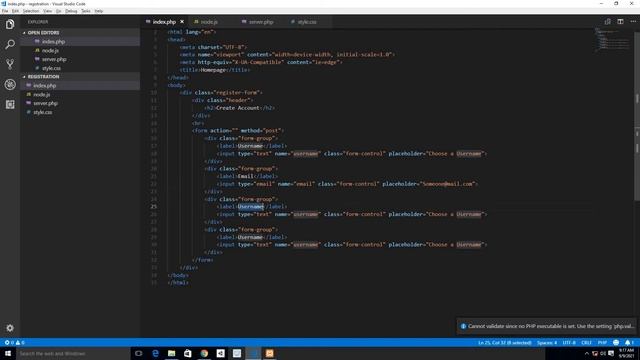Click the Ln 25, Col 32 cursor position indicator
This screenshot has width=640, height=360.
504,342
